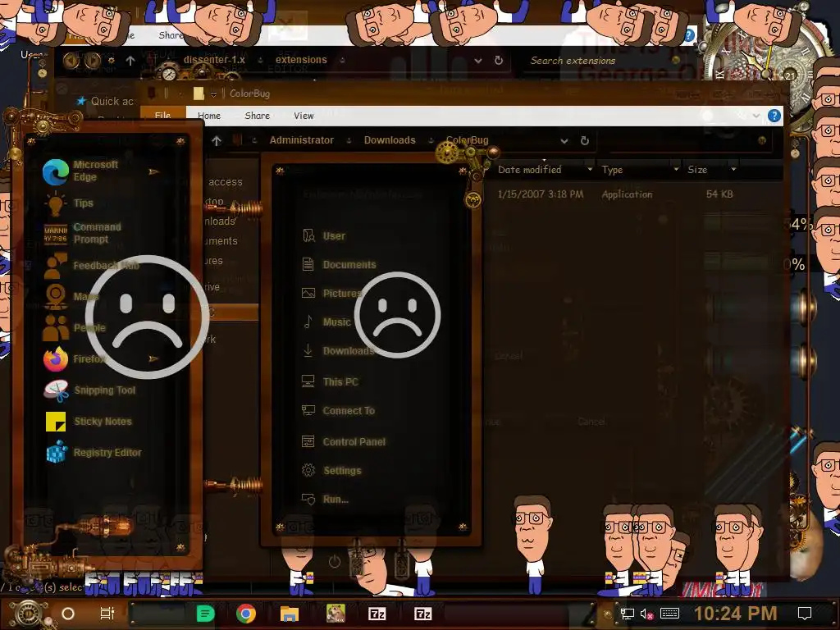Open the notification center icon
Viewport: 840px width, 630px height.
805,614
